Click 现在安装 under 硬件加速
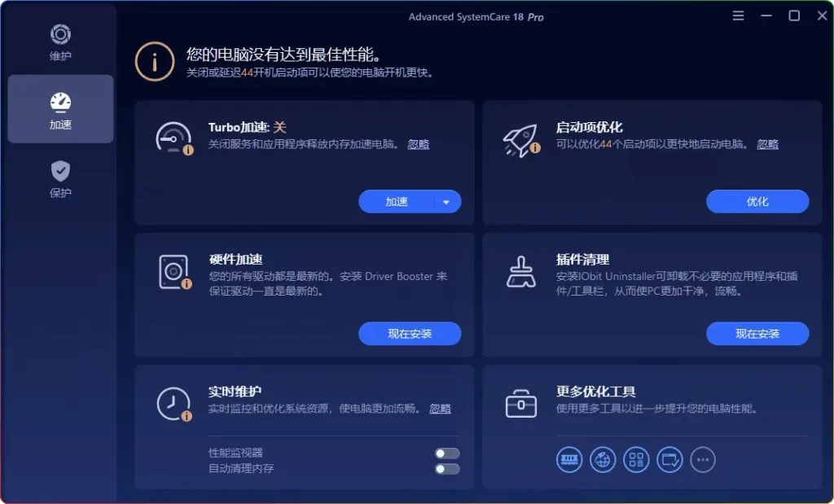834x504 pixels. [410, 333]
